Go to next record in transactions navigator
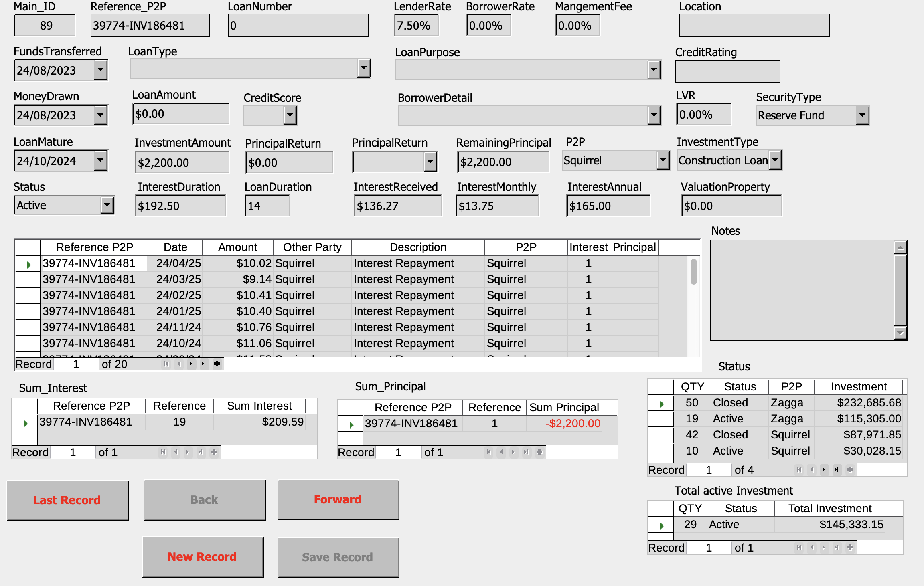 tap(191, 364)
